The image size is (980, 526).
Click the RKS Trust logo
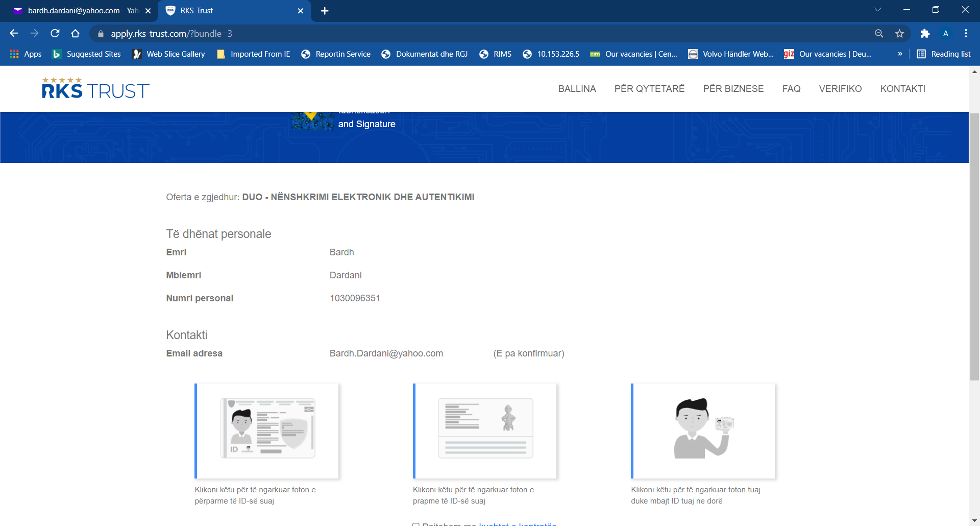click(95, 88)
